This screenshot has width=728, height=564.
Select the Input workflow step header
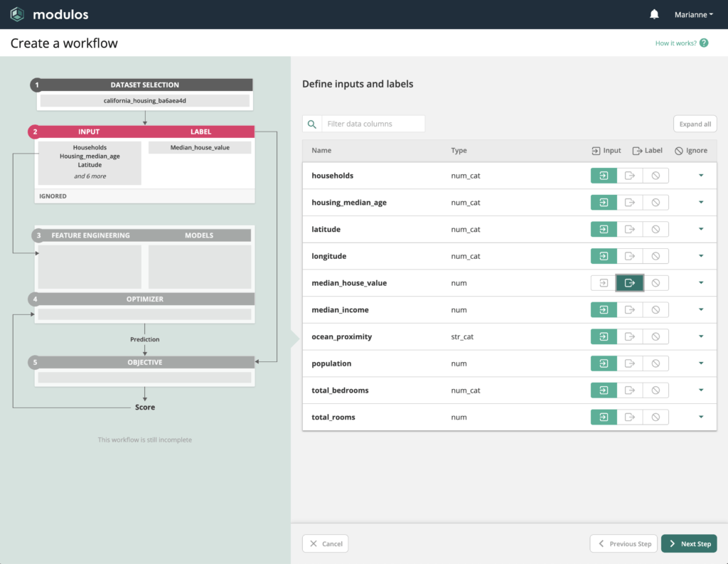[89, 132]
